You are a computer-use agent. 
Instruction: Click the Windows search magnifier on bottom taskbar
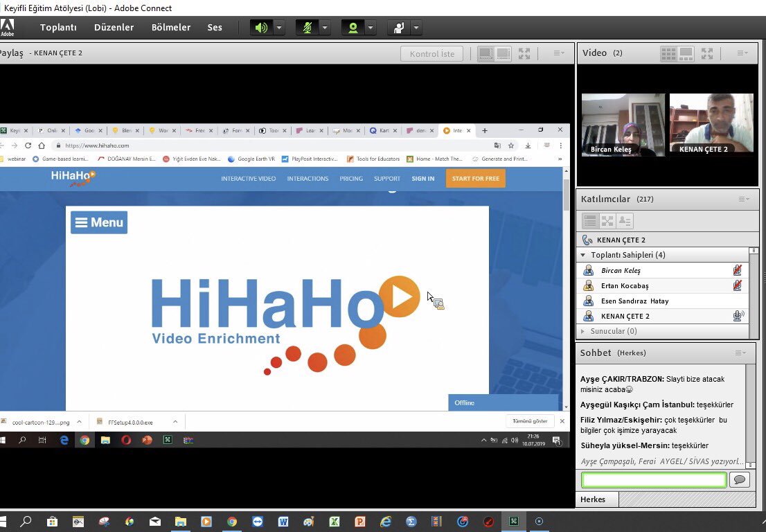[x=26, y=521]
